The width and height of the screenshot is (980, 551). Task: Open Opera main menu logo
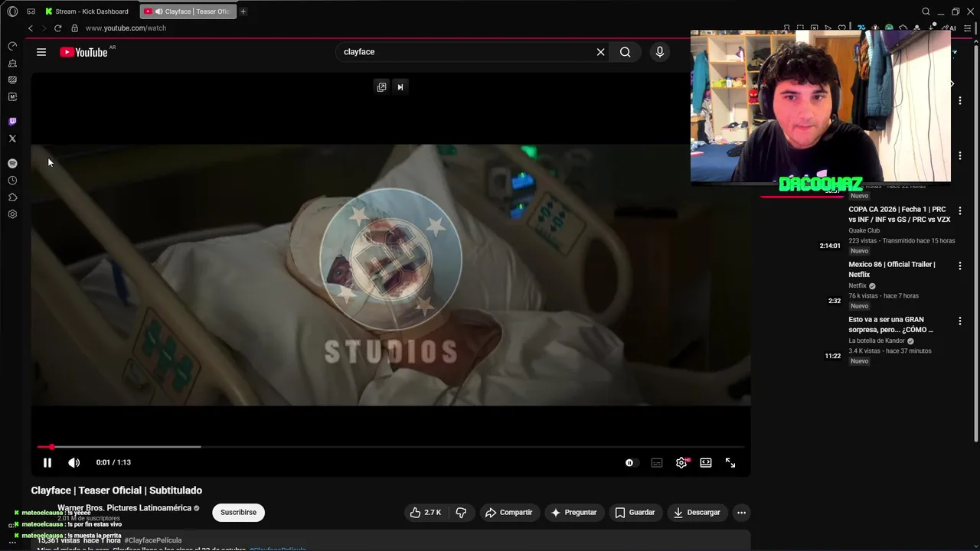[x=12, y=11]
